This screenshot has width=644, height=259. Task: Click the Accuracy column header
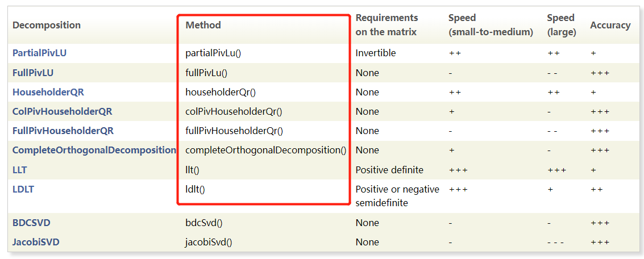point(610,25)
